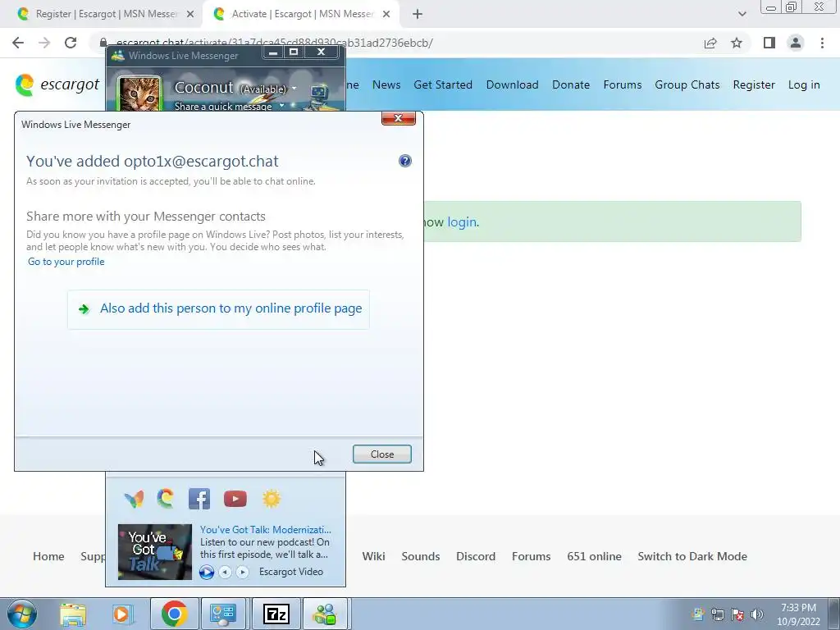Open Windows Live Messenger taskbar button
The width and height of the screenshot is (840, 630).
[326, 614]
